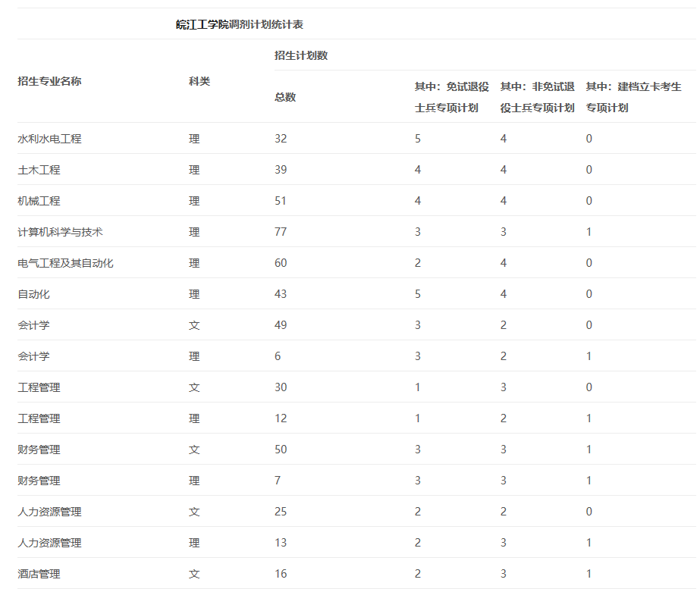Click total 51 in 机械工程 row
This screenshot has width=700, height=589.
pyautogui.click(x=281, y=201)
